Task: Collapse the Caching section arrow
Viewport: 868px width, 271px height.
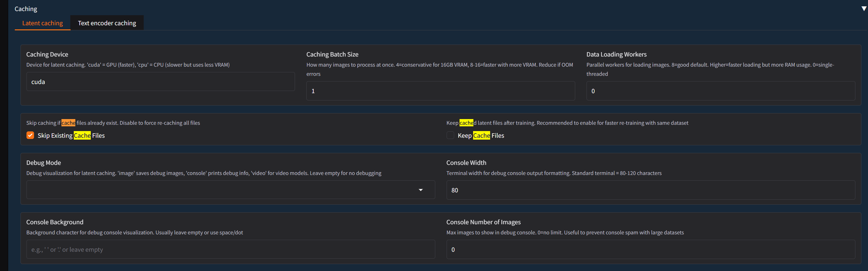Action: [x=864, y=9]
